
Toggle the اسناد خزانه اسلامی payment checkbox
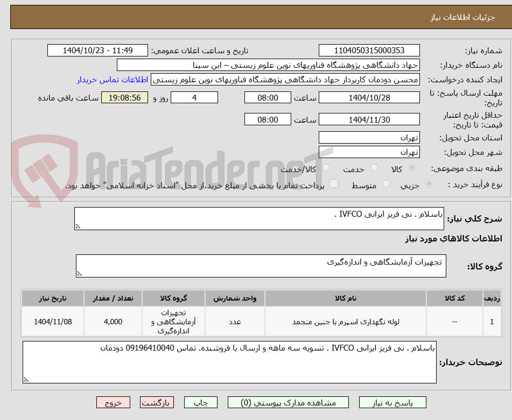click(x=334, y=183)
